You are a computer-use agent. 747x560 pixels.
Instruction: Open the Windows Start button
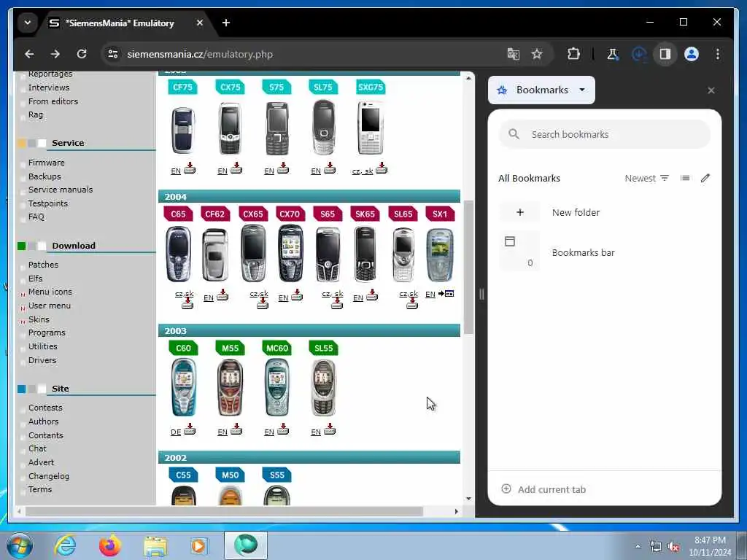pos(20,545)
